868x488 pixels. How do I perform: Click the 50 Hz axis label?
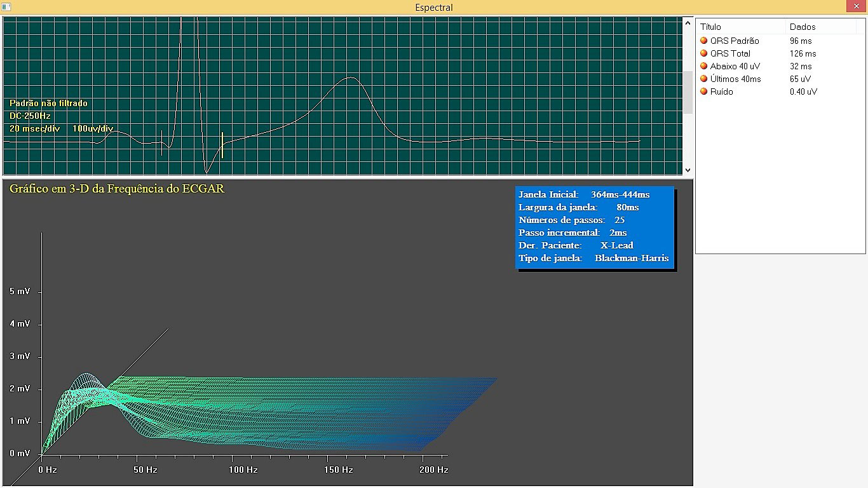[x=146, y=470]
